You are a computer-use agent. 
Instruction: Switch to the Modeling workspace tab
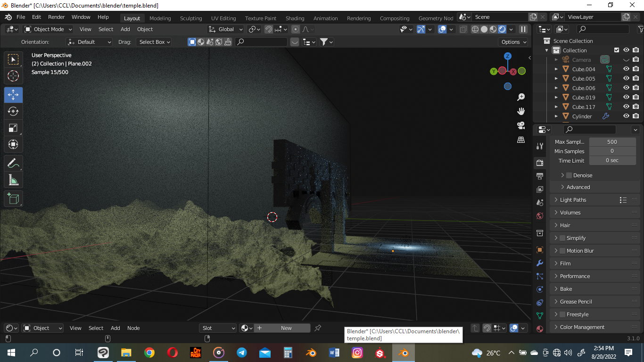point(160,18)
